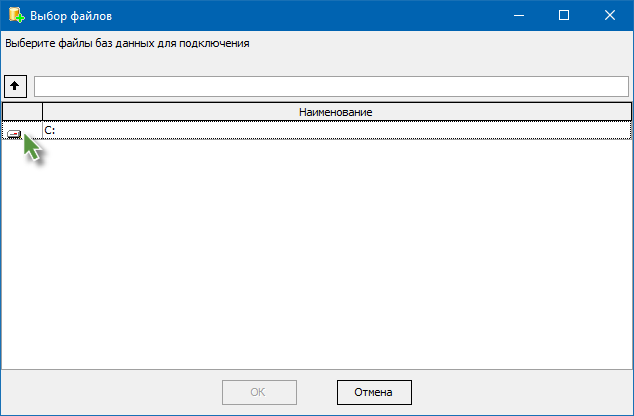Click the path input field
634x416 pixels.
pos(331,87)
